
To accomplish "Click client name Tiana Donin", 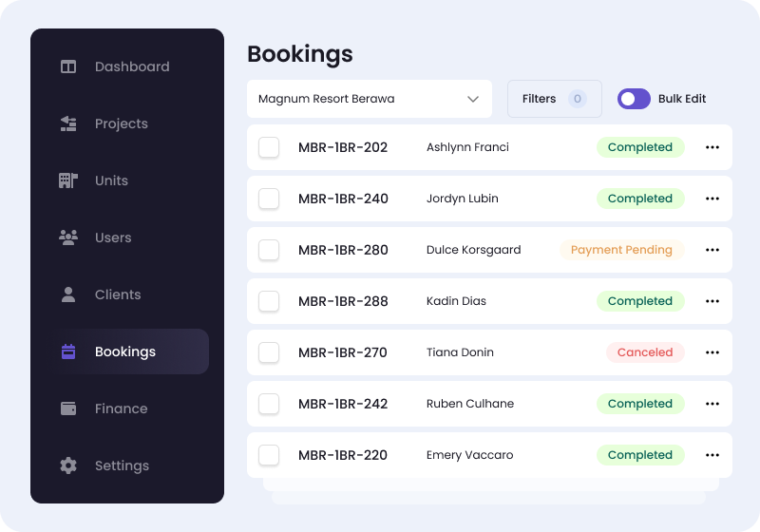I will (x=460, y=352).
